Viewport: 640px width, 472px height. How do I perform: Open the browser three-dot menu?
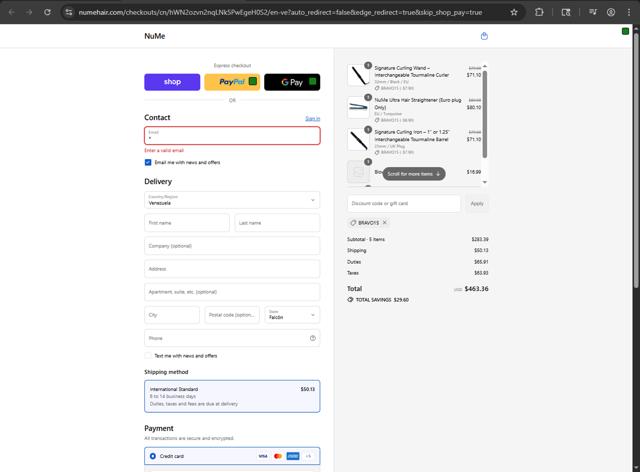point(629,12)
